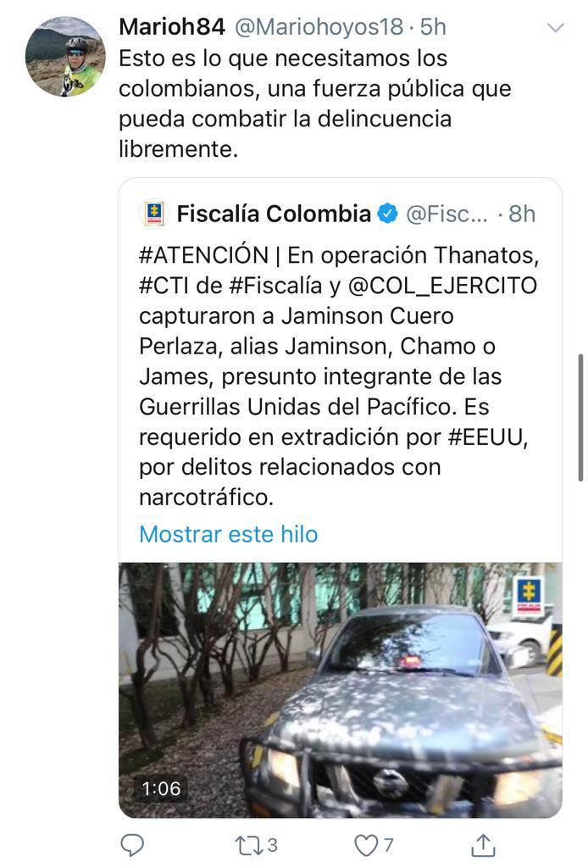Tap the @Mariohoyos18 handle
This screenshot has width=588, height=868.
[x=319, y=26]
